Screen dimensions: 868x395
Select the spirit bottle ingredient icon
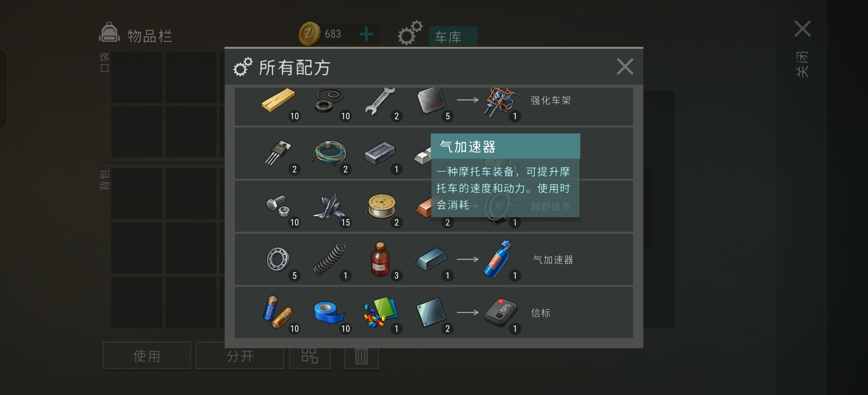point(380,259)
